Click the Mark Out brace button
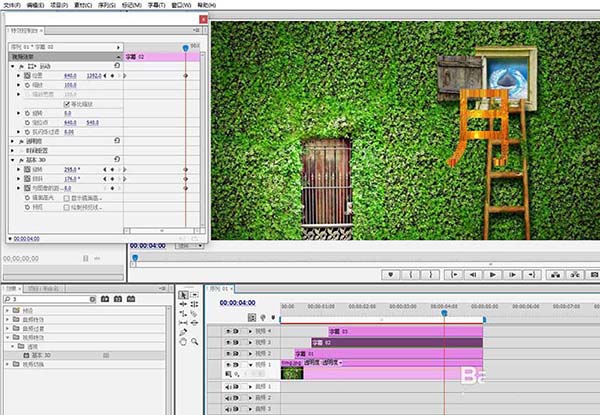This screenshot has width=600, height=415. click(430, 275)
